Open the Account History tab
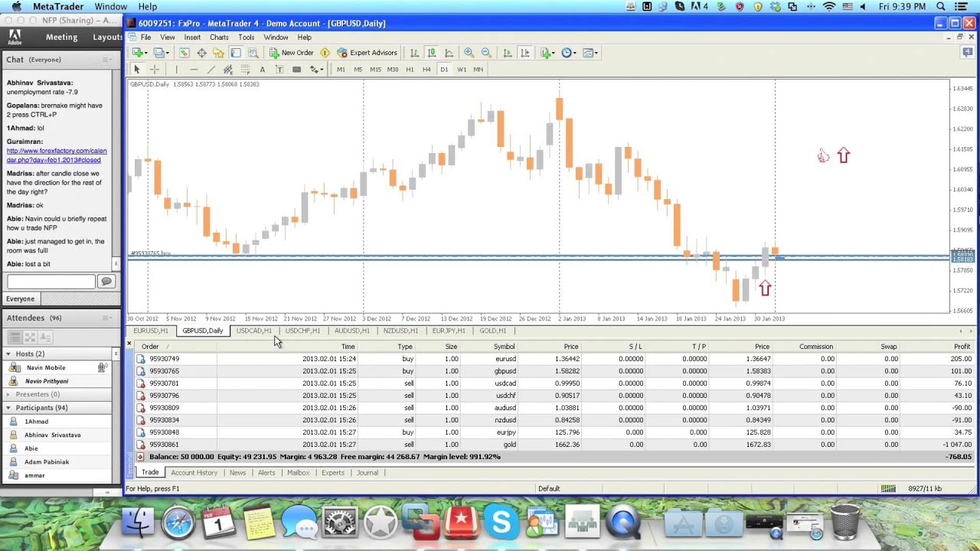The width and height of the screenshot is (980, 551). click(x=194, y=472)
